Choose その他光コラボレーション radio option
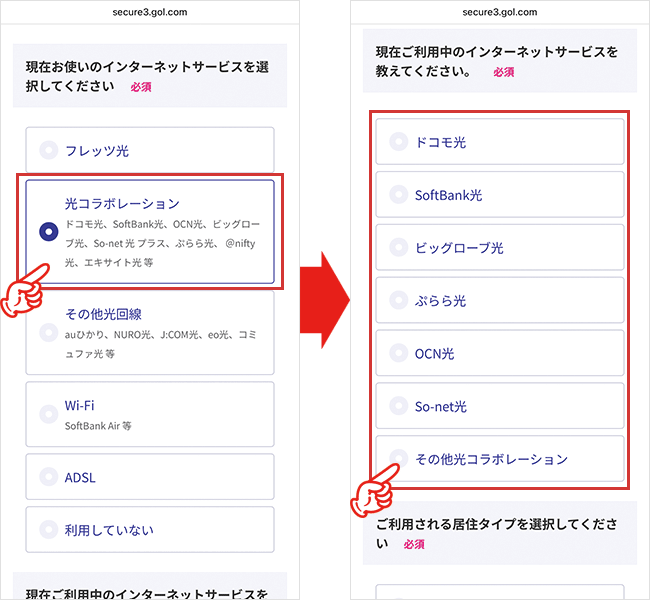 [x=500, y=458]
